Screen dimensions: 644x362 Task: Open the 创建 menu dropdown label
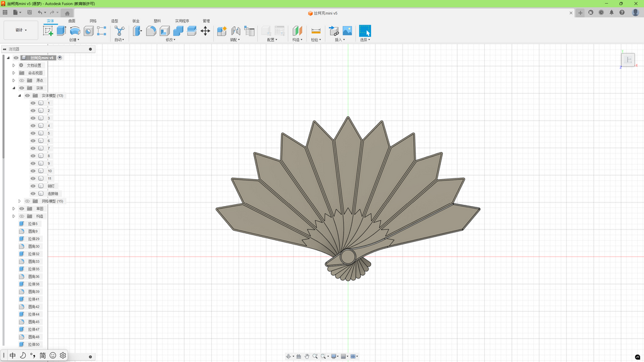74,40
